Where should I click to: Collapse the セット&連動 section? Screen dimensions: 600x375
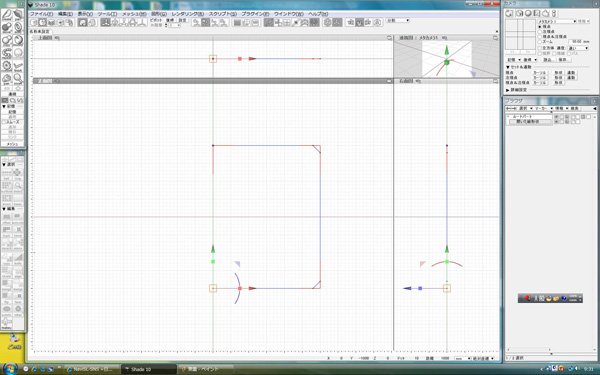[x=508, y=67]
